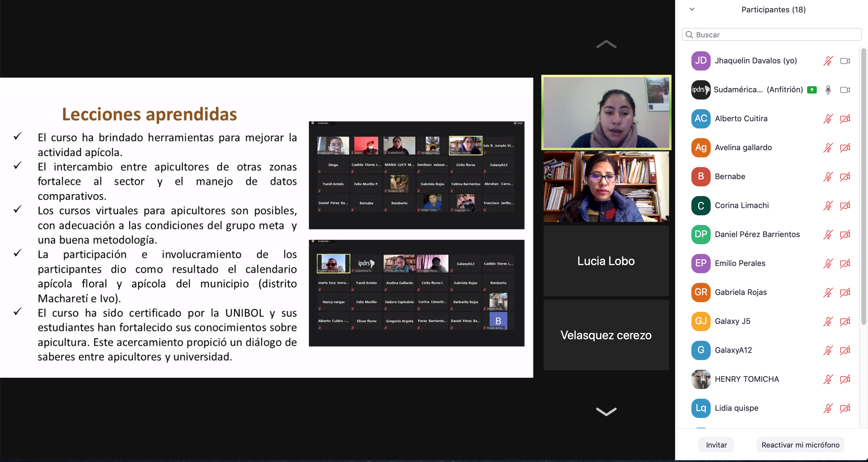Viewport: 868px width, 462px height.
Task: Click Alberto Cuitira disabled camera icon
Action: click(x=845, y=119)
